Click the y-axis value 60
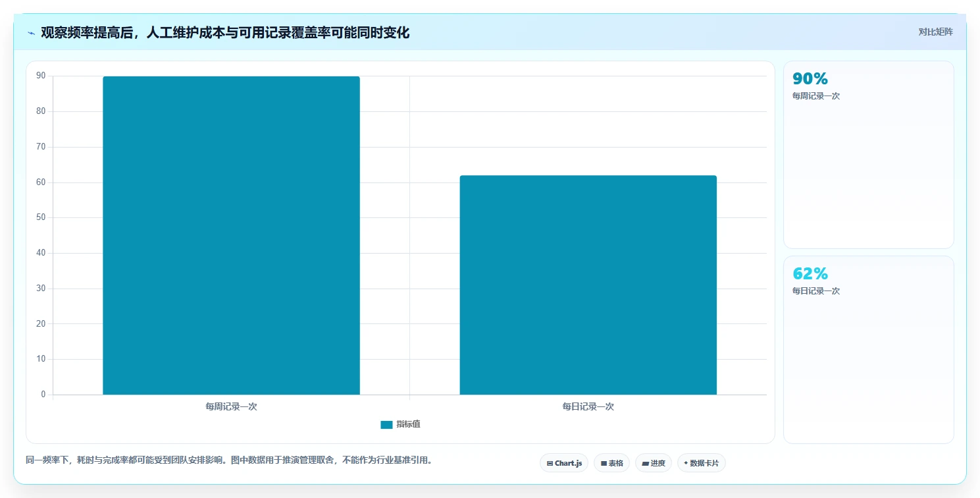This screenshot has height=498, width=980. (x=41, y=182)
